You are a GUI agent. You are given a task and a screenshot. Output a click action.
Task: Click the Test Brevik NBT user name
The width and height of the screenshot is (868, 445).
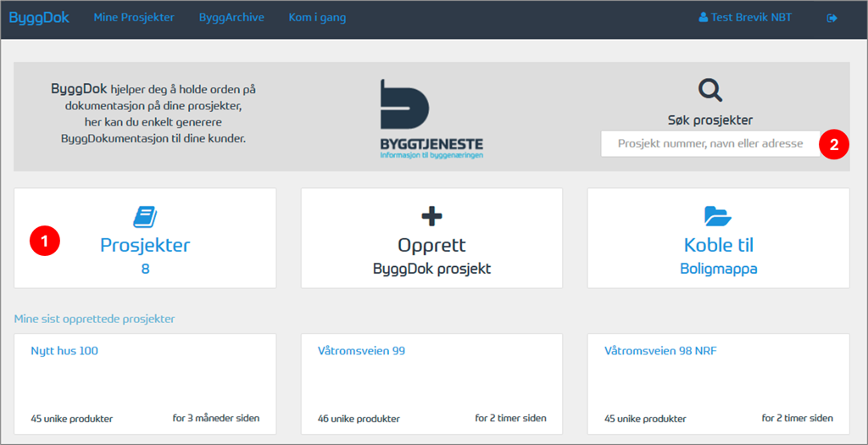coord(751,18)
